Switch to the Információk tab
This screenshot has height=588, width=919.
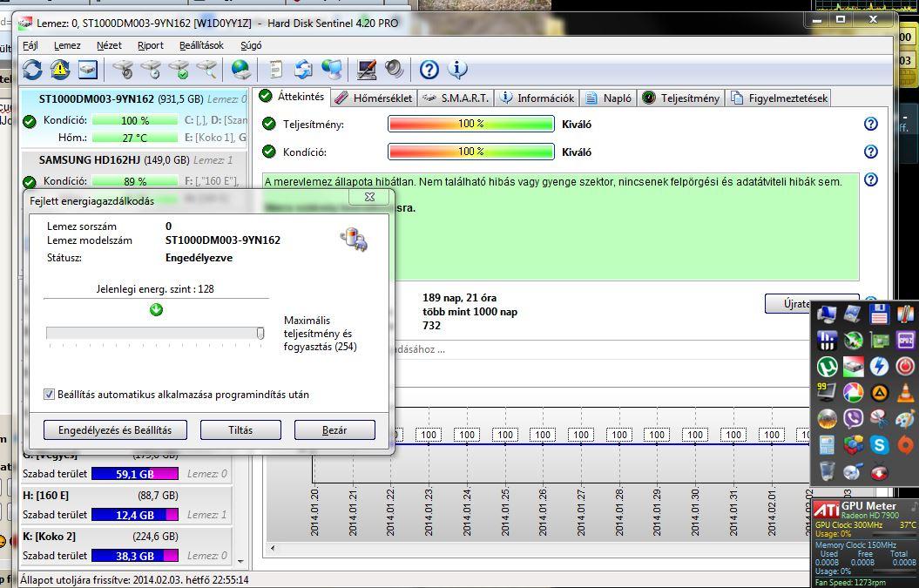pos(537,98)
